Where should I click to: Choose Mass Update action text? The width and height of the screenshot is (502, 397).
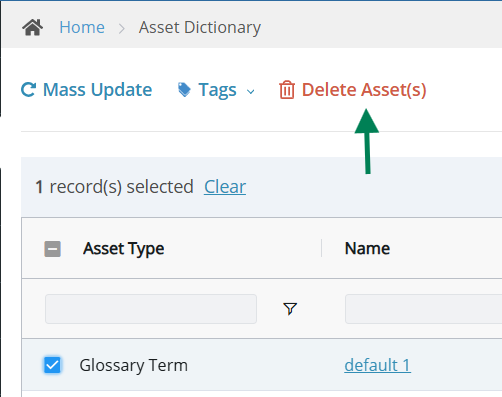pos(97,90)
